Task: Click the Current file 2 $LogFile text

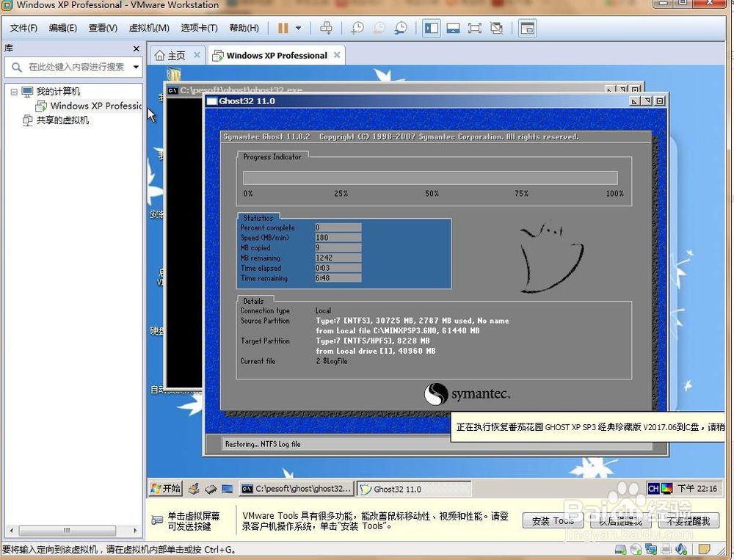Action: pyautogui.click(x=332, y=361)
